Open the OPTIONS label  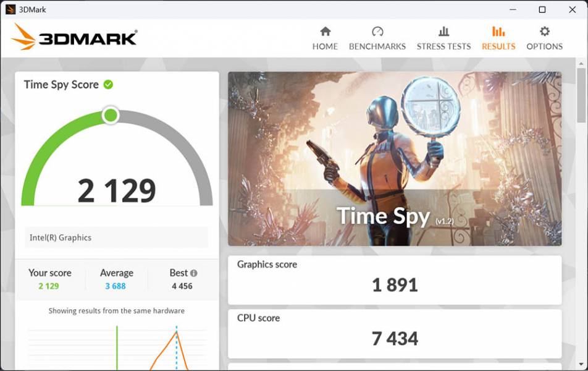tap(545, 46)
